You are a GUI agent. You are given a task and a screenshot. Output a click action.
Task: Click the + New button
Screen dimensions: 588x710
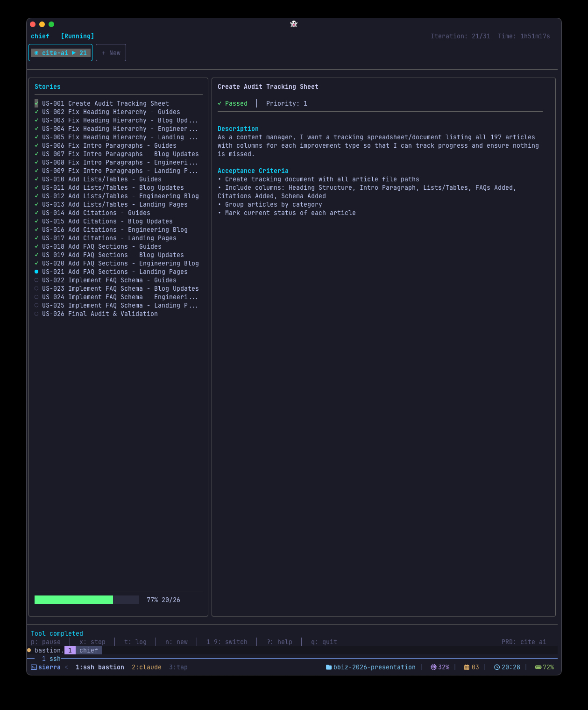pos(111,53)
